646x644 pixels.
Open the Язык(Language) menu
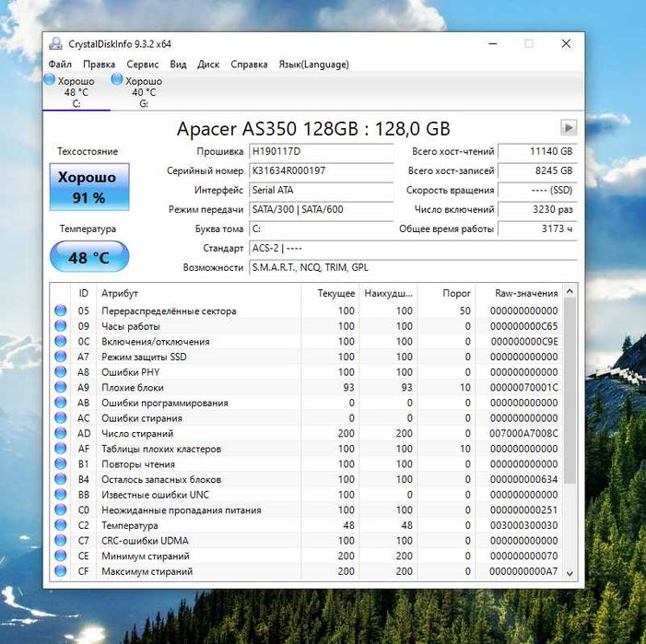[313, 64]
